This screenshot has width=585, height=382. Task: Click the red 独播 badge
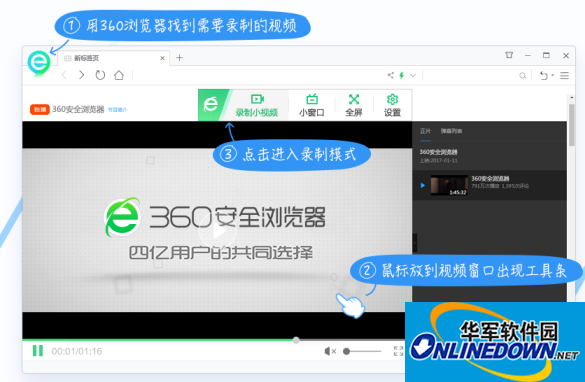(x=40, y=109)
